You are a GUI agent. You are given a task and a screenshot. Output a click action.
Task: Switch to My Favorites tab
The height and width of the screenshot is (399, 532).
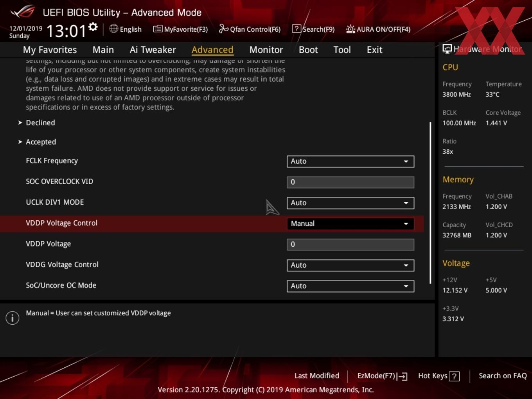coord(50,50)
